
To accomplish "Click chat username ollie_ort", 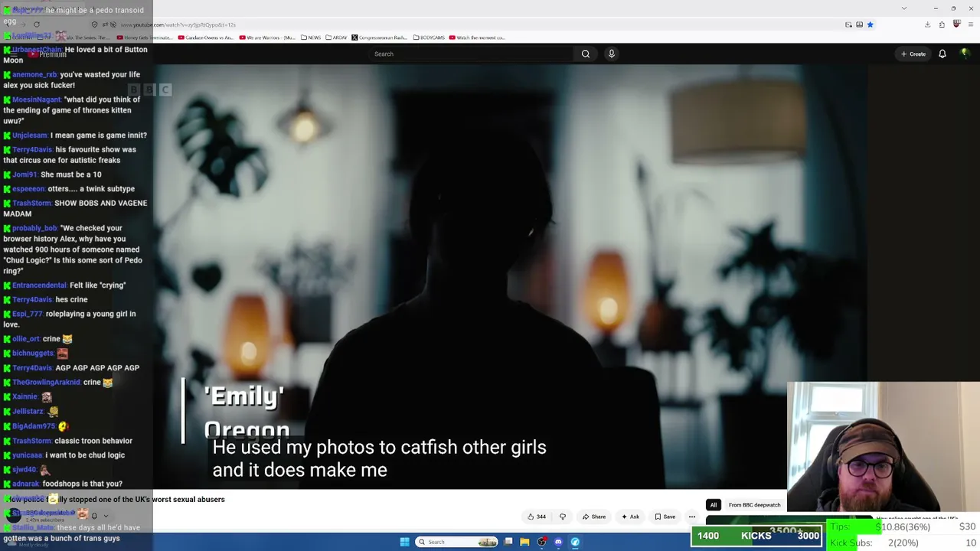I will tap(25, 339).
